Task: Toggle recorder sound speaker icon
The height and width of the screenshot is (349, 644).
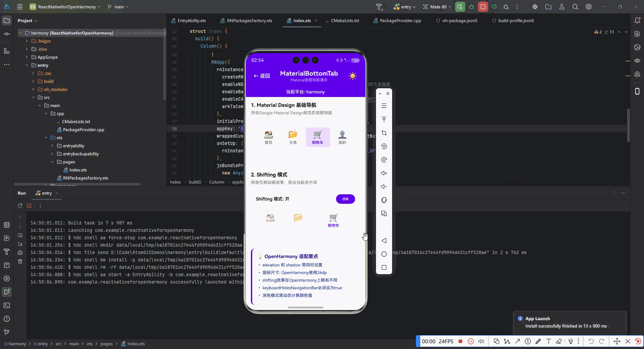Action: [481, 341]
